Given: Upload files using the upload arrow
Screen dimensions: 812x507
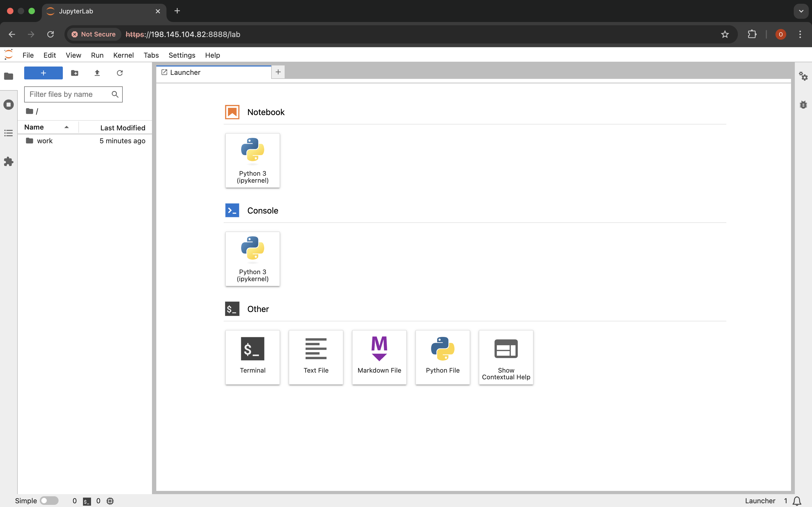Looking at the screenshot, I should pos(97,73).
